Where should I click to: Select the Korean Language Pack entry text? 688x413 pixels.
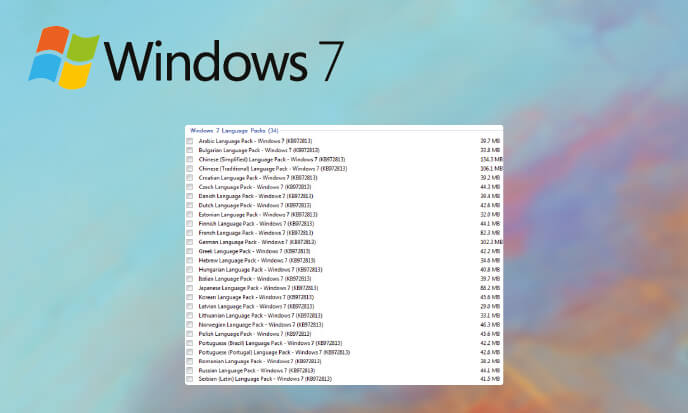[256, 297]
